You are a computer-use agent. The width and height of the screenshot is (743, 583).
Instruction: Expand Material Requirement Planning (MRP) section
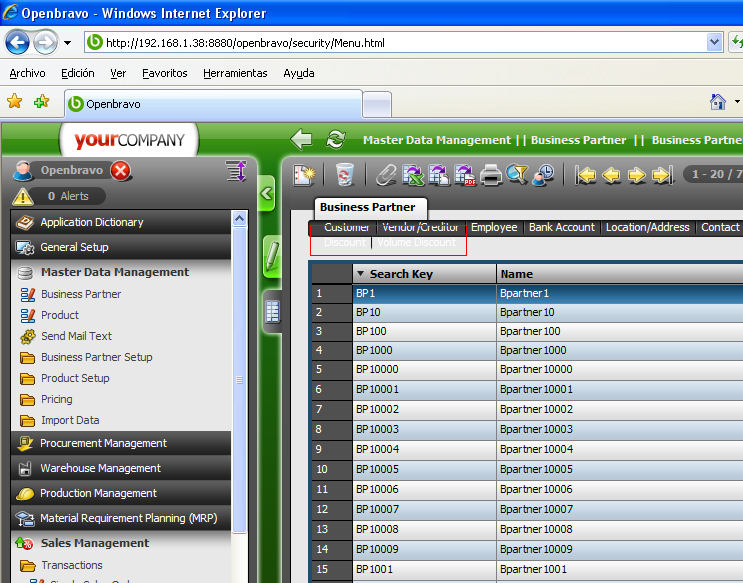pos(121,519)
